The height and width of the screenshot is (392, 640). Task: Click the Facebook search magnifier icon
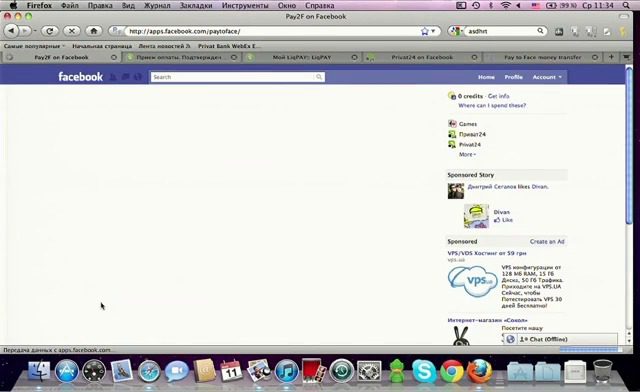pyautogui.click(x=319, y=77)
